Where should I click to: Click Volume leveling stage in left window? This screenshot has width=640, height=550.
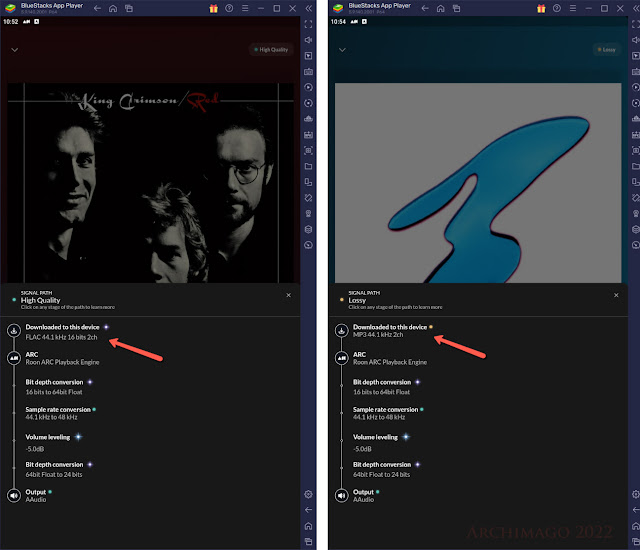pos(53,442)
